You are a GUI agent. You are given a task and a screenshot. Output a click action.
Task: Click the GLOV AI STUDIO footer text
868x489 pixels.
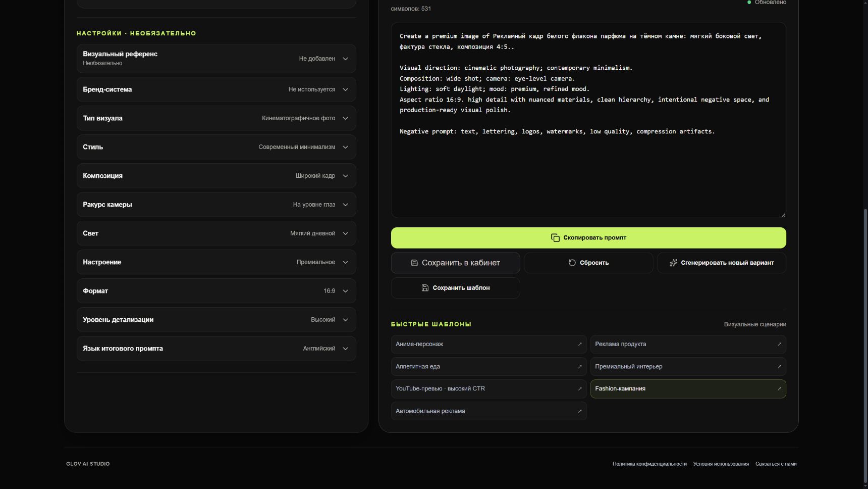88,464
